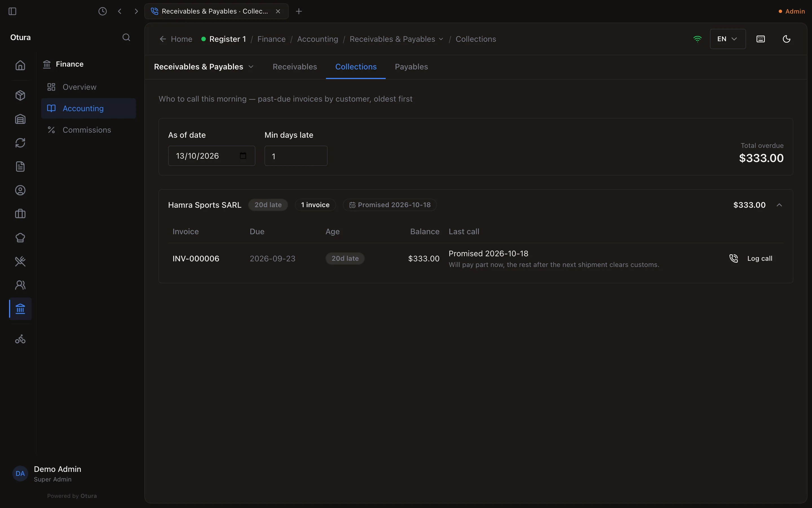This screenshot has height=508, width=812.
Task: Open Accounting in Finance menu
Action: (x=89, y=109)
